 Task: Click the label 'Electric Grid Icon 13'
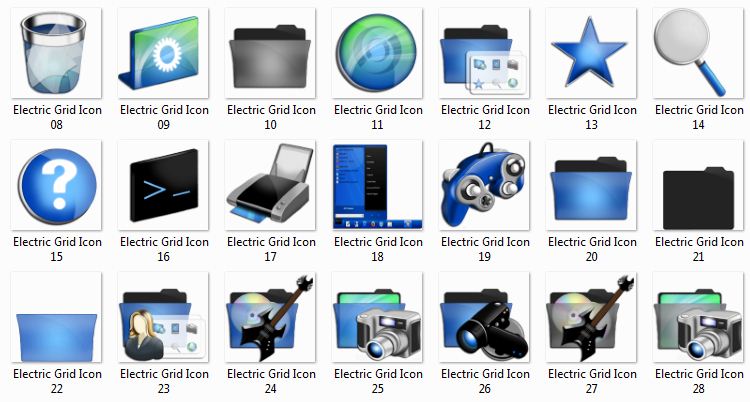point(592,117)
